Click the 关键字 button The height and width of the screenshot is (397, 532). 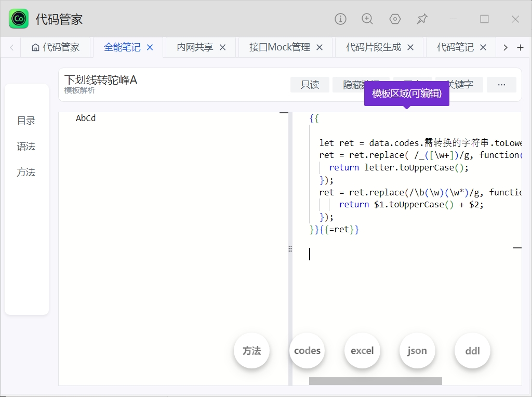tap(465, 85)
